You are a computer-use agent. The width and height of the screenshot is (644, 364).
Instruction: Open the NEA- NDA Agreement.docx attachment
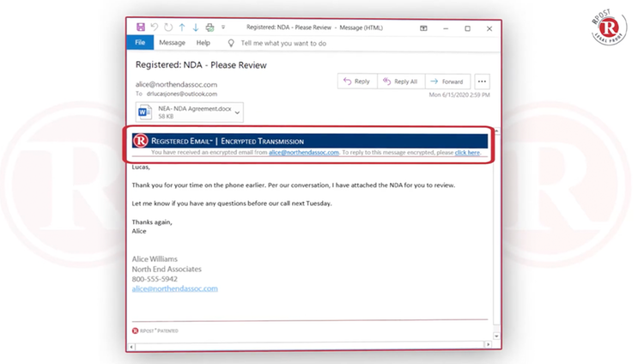pyautogui.click(x=190, y=112)
